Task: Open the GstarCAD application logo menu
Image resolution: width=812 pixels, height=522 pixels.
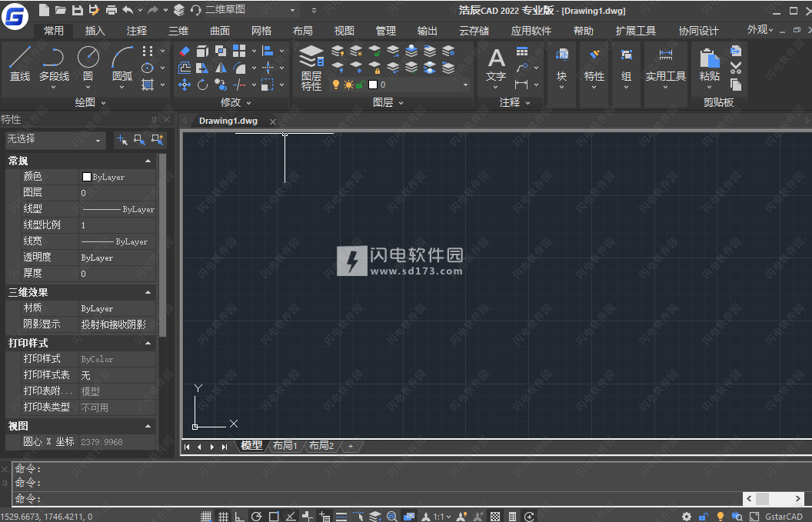Action: pos(15,15)
